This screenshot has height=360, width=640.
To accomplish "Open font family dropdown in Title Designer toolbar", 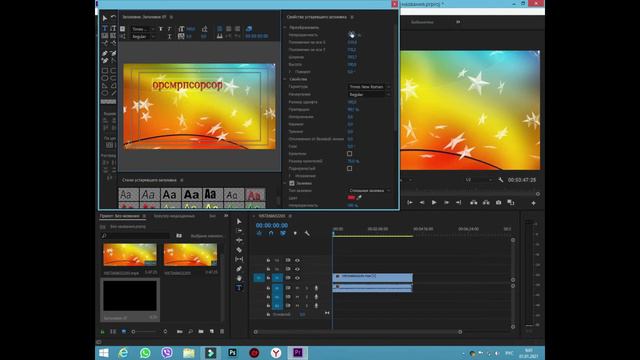I will click(142, 29).
